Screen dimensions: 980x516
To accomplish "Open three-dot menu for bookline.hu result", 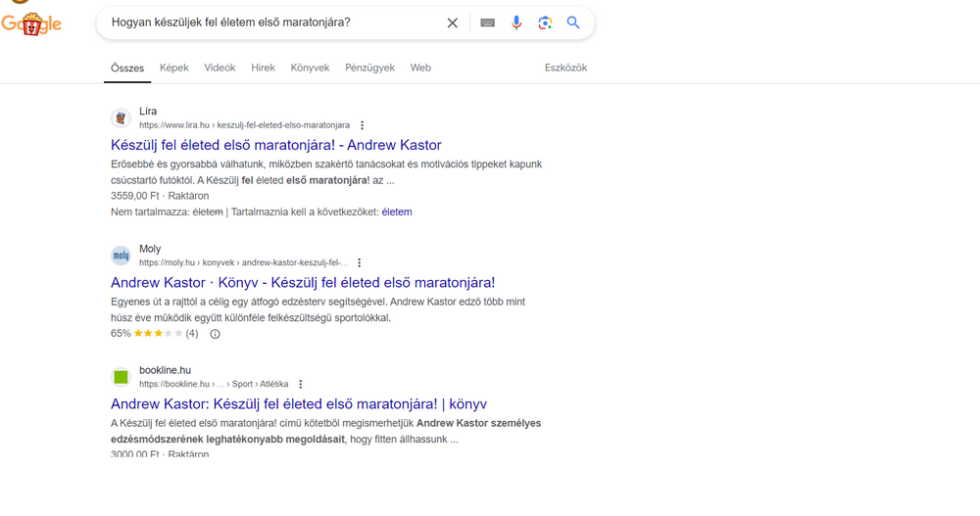I will click(301, 384).
